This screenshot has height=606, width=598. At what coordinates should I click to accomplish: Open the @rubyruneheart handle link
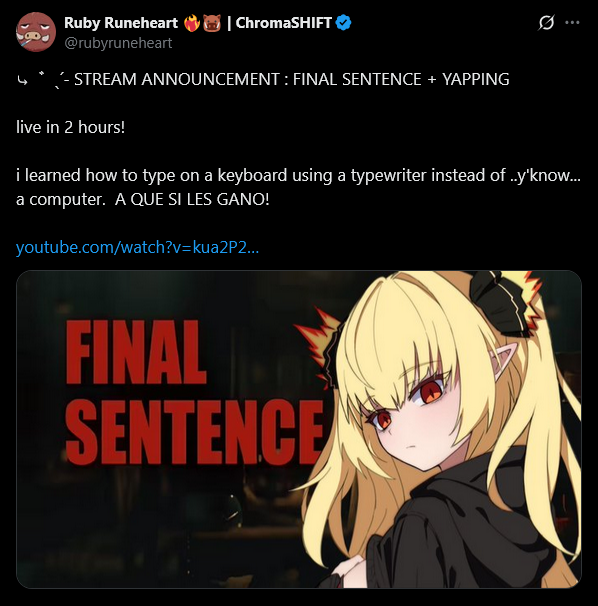point(118,43)
